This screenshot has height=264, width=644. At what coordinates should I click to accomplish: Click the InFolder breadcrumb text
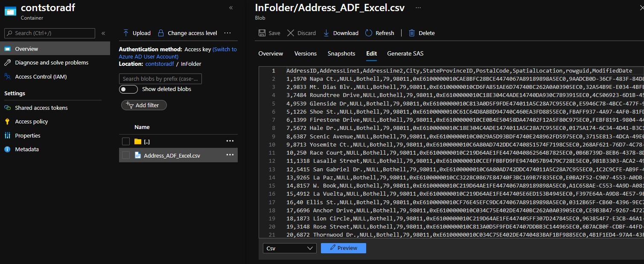pyautogui.click(x=191, y=64)
